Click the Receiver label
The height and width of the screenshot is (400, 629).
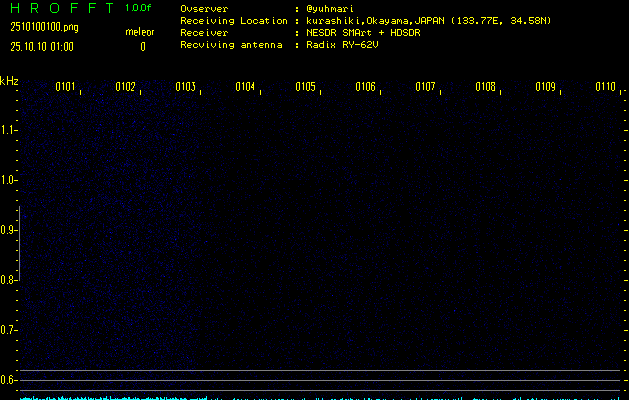pyautogui.click(x=204, y=32)
